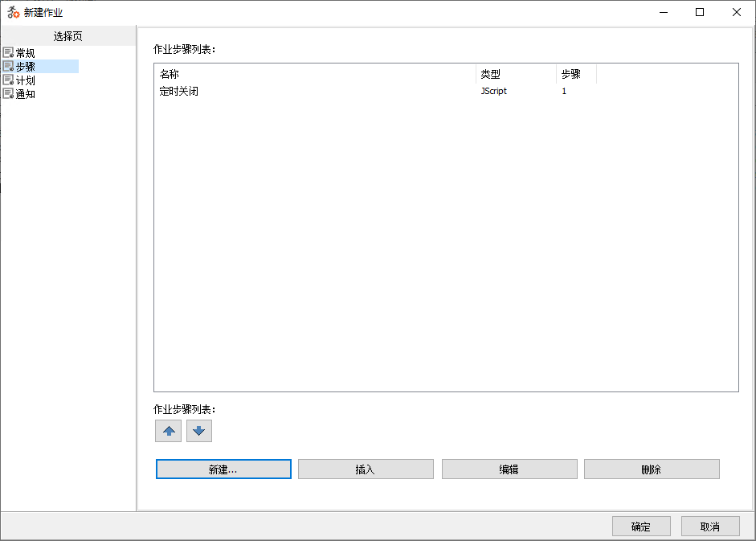Screen dimensions: 756x541
Task: Click the 通知 page icon
Action: point(8,93)
